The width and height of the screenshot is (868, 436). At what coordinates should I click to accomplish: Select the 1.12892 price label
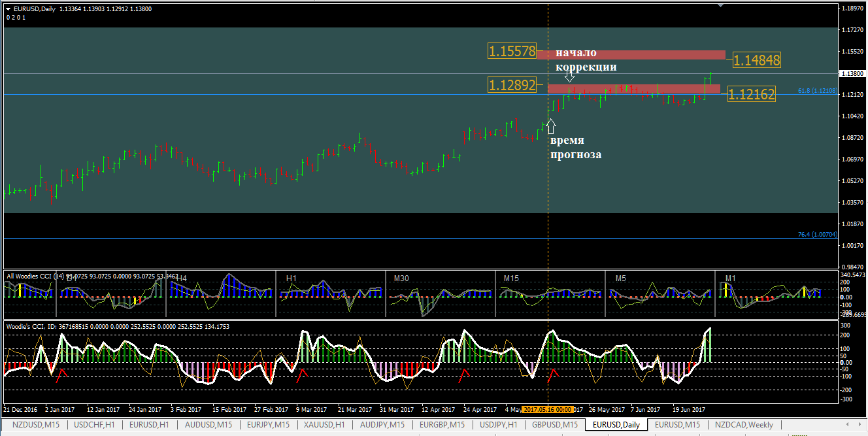point(512,84)
